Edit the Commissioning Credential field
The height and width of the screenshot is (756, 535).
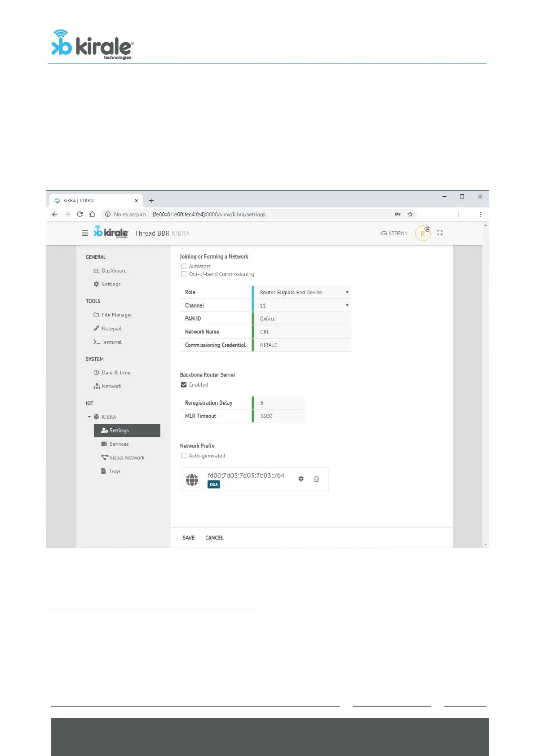coord(302,345)
